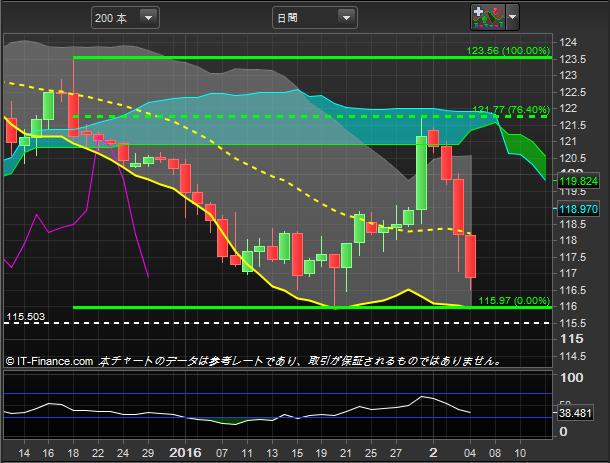This screenshot has width=610, height=463.
Task: Click the 115.503 horizontal line label
Action: coord(25,317)
